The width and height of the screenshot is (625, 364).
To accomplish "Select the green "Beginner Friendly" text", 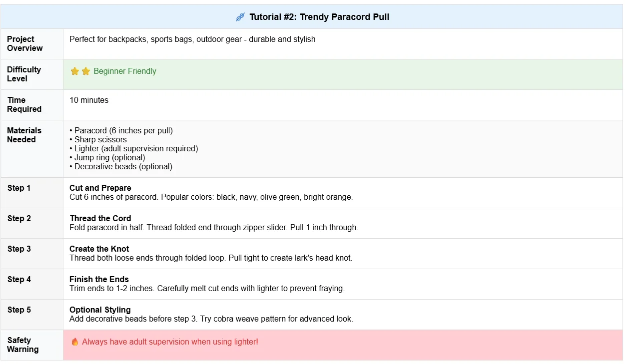I will tap(125, 71).
